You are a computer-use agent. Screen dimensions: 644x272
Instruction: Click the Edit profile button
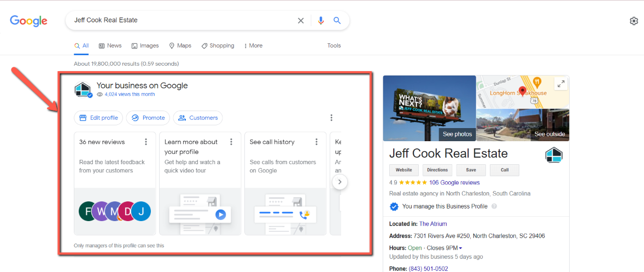(x=98, y=118)
